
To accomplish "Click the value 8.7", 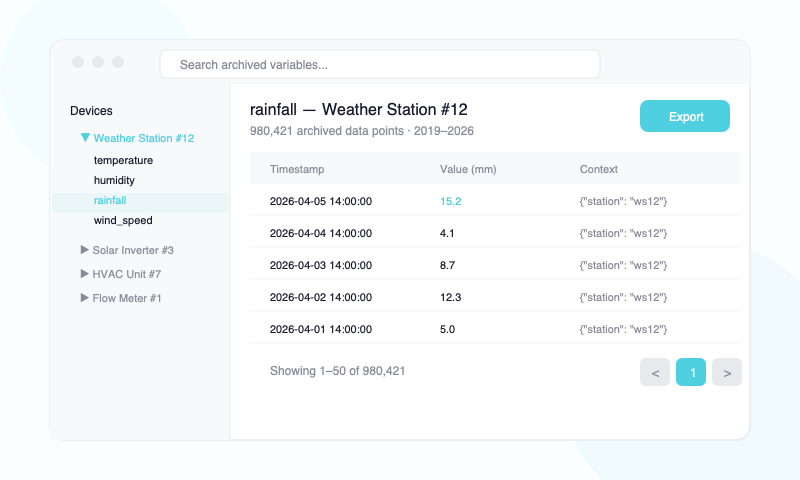I will [447, 265].
